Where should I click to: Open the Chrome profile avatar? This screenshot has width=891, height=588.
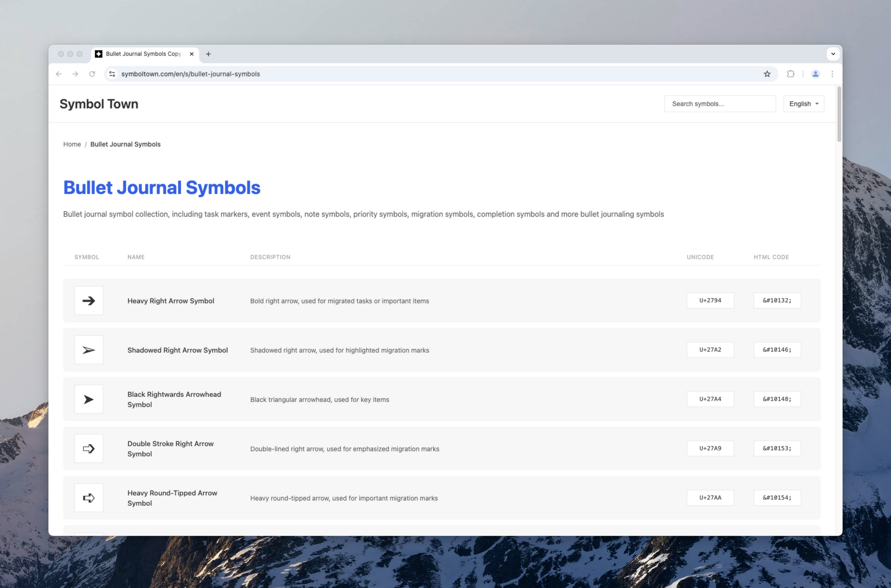click(x=815, y=74)
